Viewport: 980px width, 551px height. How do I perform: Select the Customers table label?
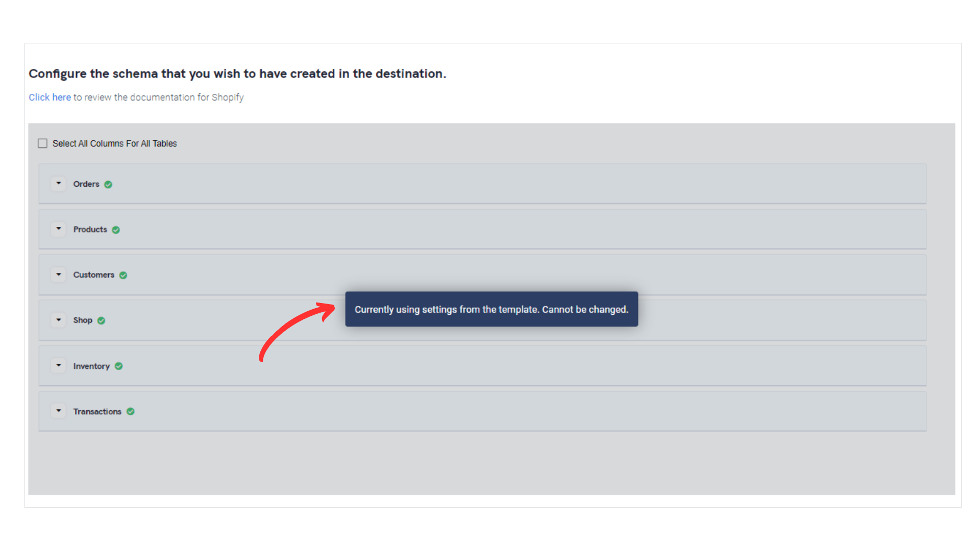(94, 275)
